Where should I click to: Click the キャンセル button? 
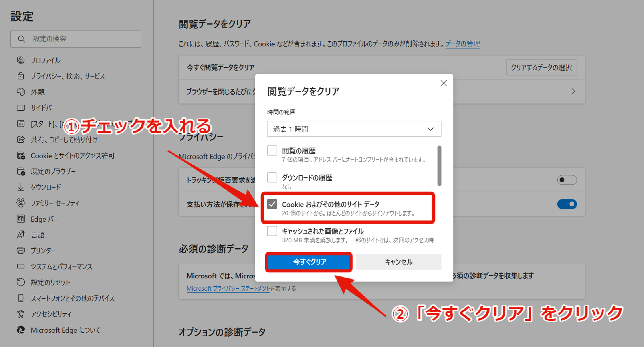[x=399, y=262]
